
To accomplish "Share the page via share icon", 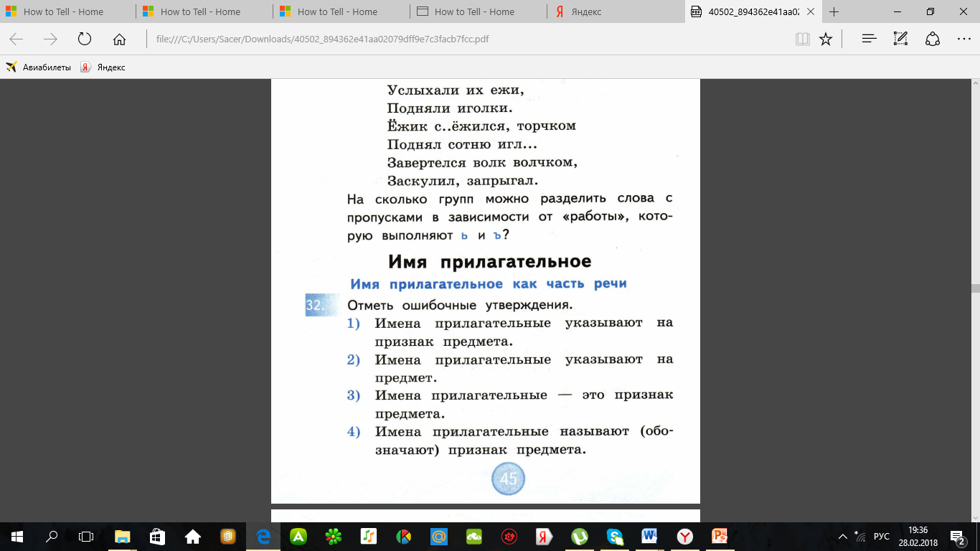I will click(x=932, y=39).
